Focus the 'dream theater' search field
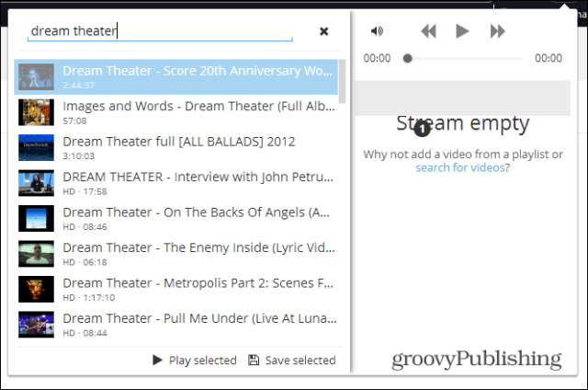The image size is (588, 390). [160, 31]
